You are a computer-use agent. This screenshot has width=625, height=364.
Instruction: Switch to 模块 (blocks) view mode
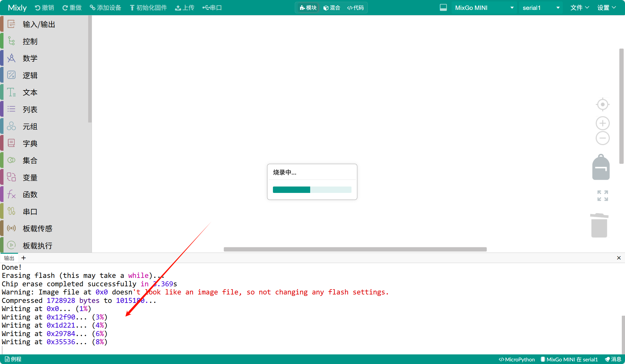[x=308, y=8]
